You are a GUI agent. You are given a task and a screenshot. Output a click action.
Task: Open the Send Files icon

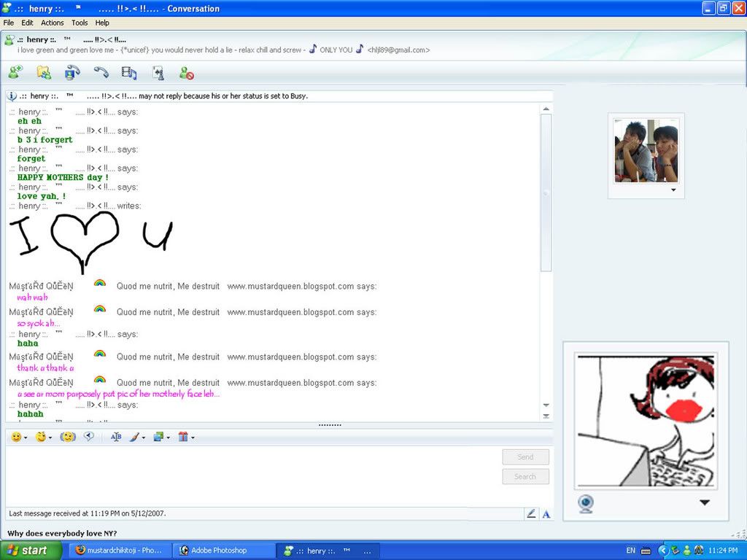[x=44, y=73]
